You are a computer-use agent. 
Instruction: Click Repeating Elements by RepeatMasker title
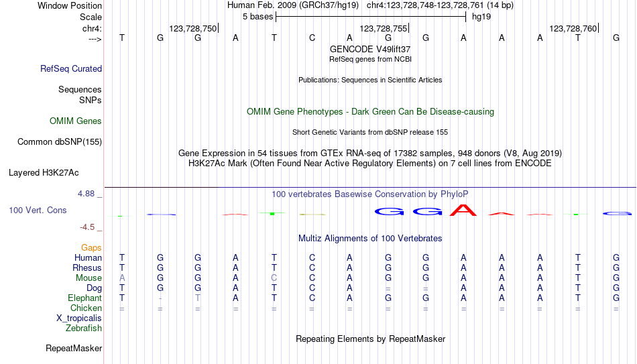coord(371,339)
